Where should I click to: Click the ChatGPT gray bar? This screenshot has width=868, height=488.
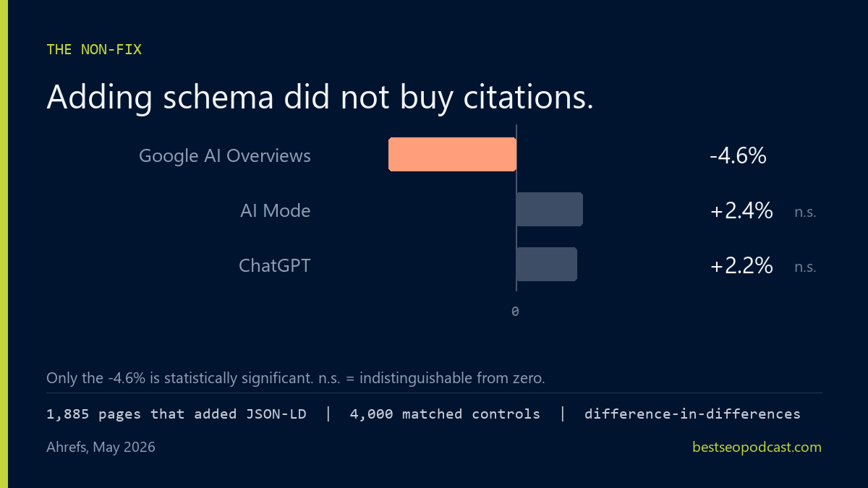[547, 264]
